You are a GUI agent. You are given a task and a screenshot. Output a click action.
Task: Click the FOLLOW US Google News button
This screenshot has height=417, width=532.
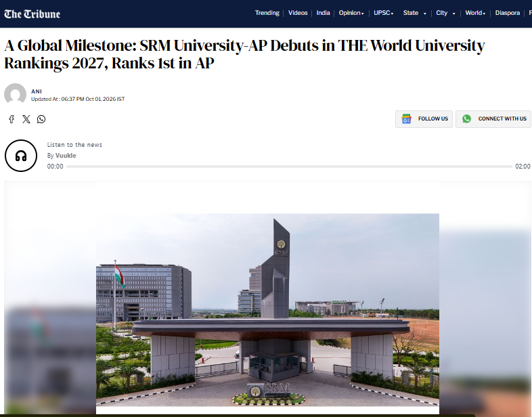point(424,118)
